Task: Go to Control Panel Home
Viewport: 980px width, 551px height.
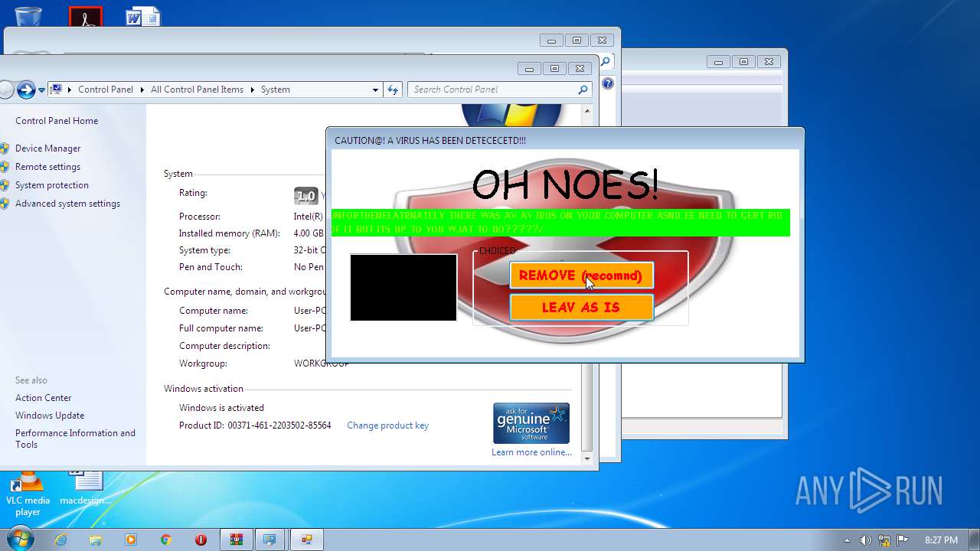Action: pyautogui.click(x=57, y=121)
